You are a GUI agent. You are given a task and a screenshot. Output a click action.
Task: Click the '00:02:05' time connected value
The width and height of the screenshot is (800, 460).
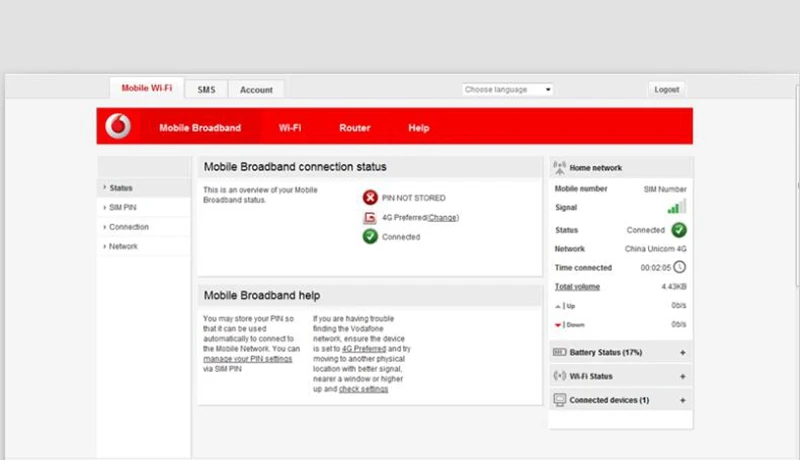pos(656,268)
